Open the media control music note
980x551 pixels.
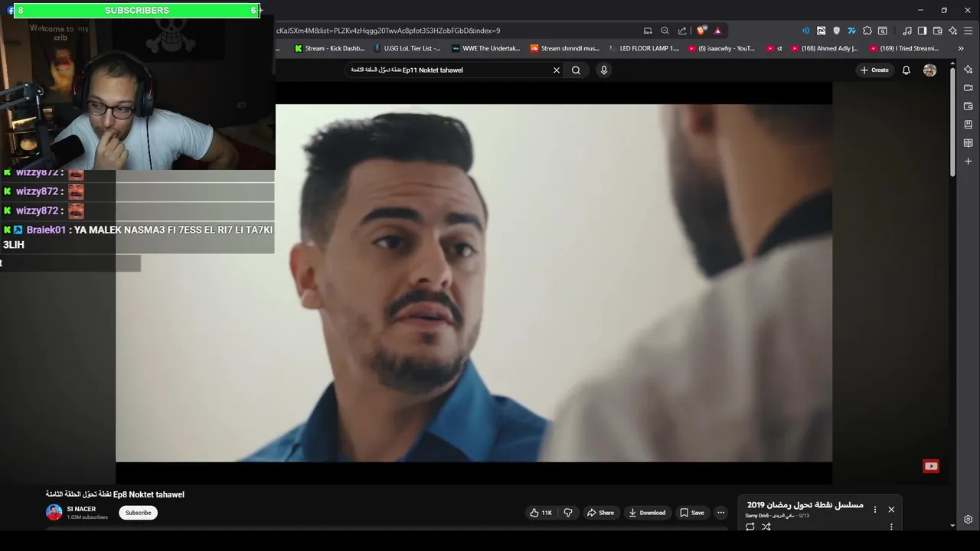pyautogui.click(x=906, y=31)
